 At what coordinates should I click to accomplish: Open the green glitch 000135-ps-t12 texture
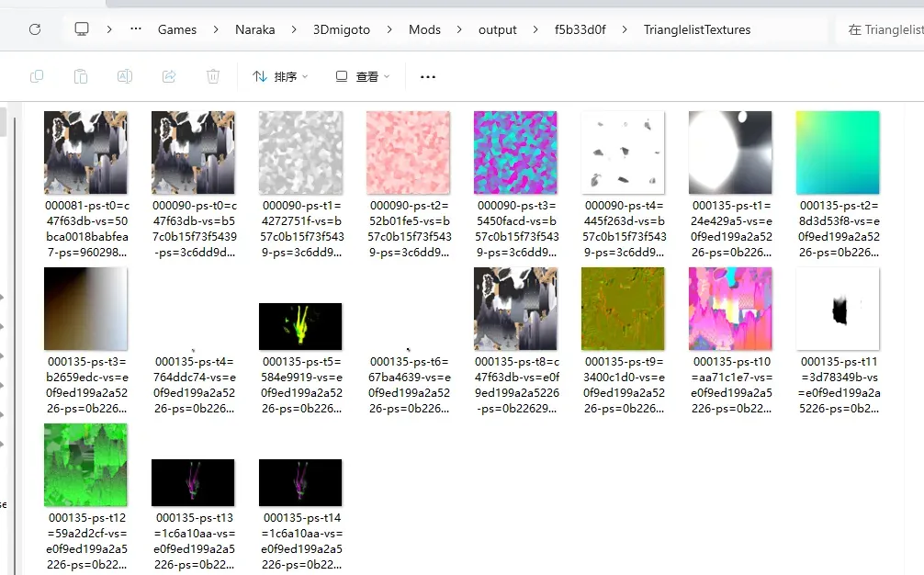click(x=85, y=464)
